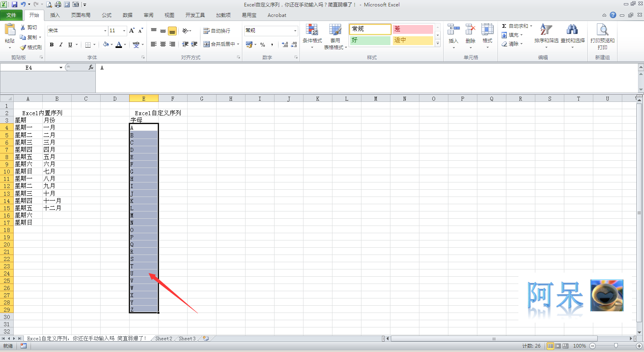Toggle Bold formatting
Viewport: 644px width, 352px height.
(x=52, y=45)
